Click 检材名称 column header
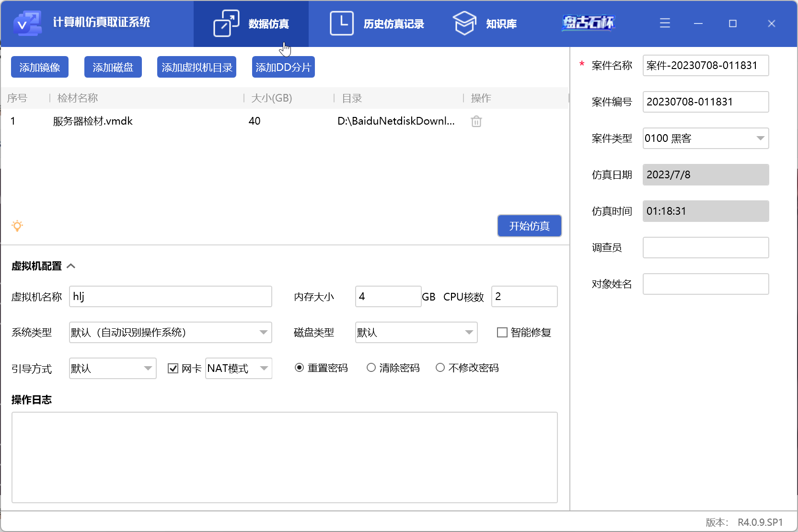This screenshot has height=532, width=798. pos(78,98)
